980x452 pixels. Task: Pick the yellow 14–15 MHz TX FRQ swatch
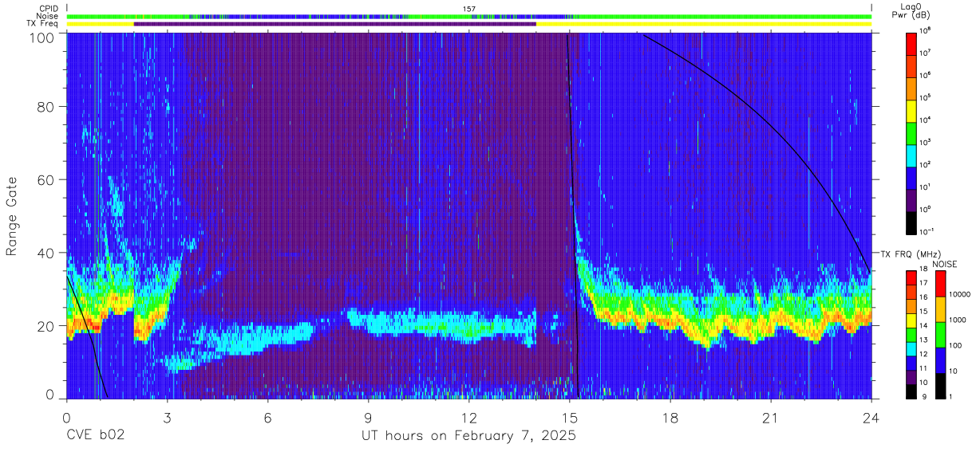911,320
